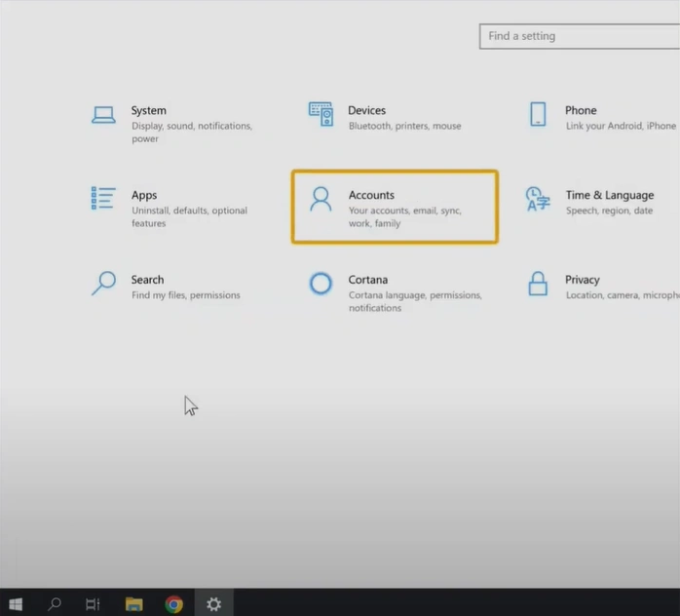Click 'Location, camera' Privacy description

pyautogui.click(x=623, y=295)
